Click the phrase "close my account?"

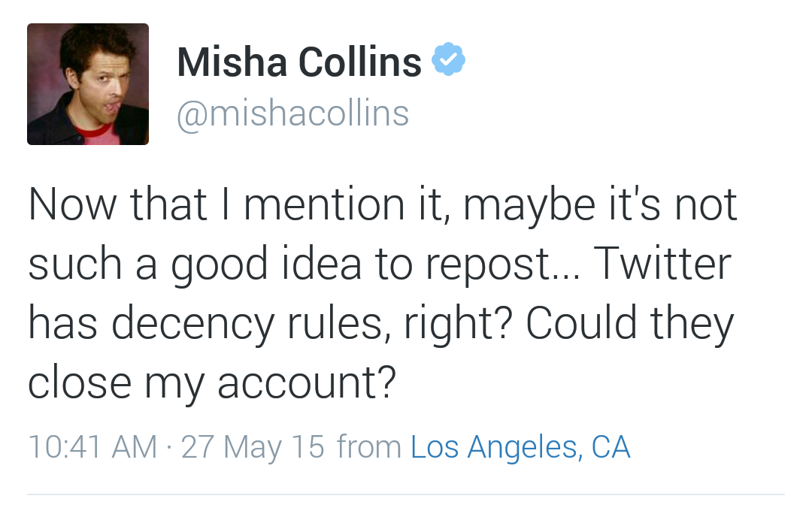[x=211, y=383]
